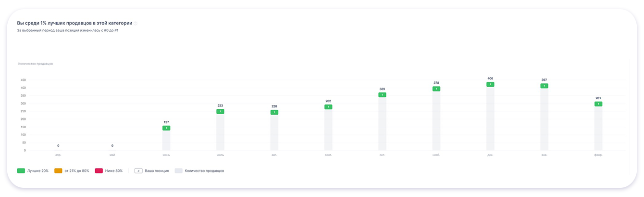
Task: Click the 406 value label above дек.
Action: click(490, 78)
